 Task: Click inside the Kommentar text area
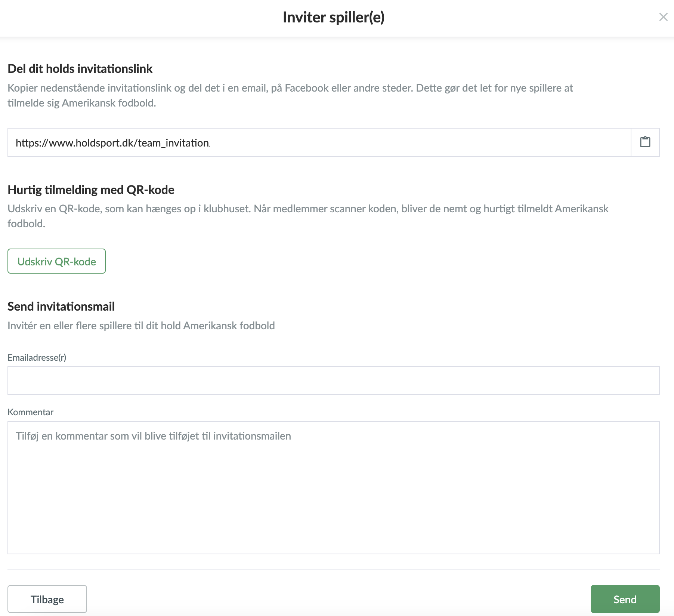(x=333, y=487)
